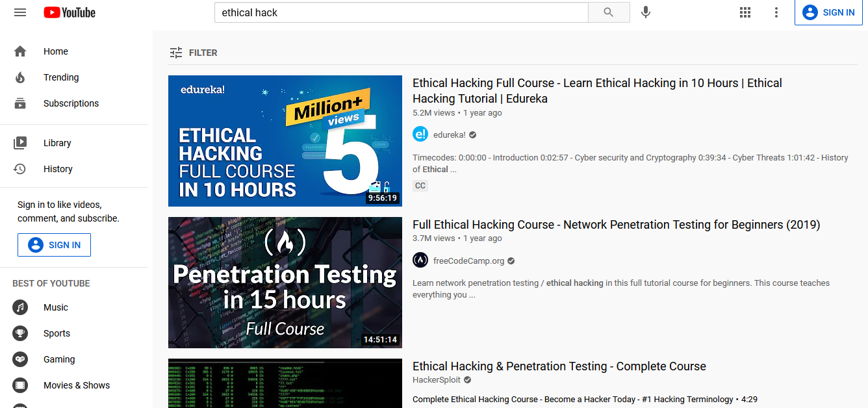This screenshot has width=868, height=408.
Task: Click the 9:56:19 duration label
Action: coord(383,198)
